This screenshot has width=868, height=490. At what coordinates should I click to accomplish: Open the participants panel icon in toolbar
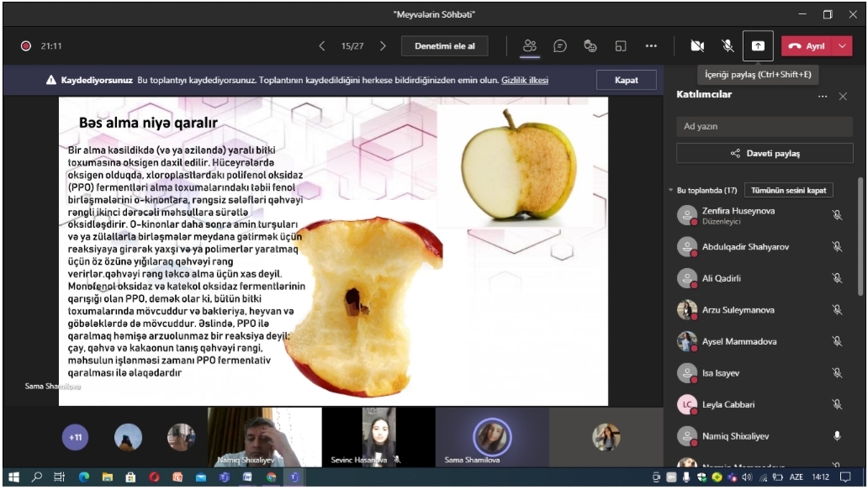point(530,46)
